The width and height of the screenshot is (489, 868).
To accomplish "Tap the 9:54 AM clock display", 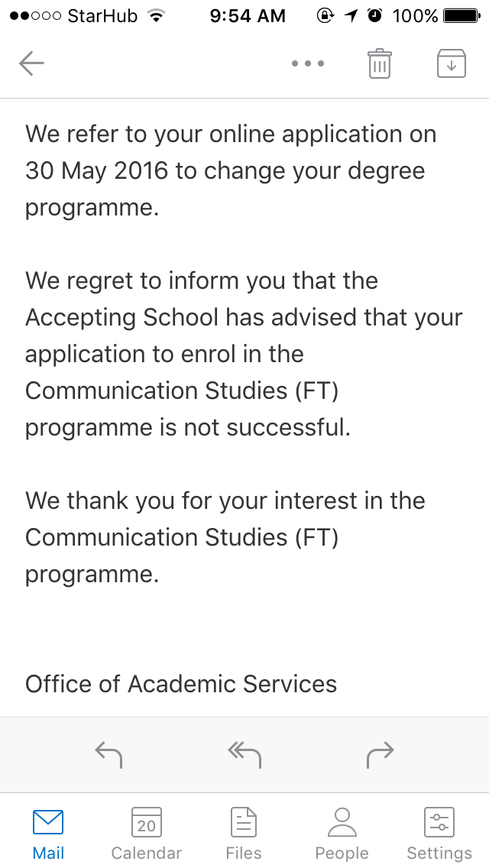I will click(247, 15).
